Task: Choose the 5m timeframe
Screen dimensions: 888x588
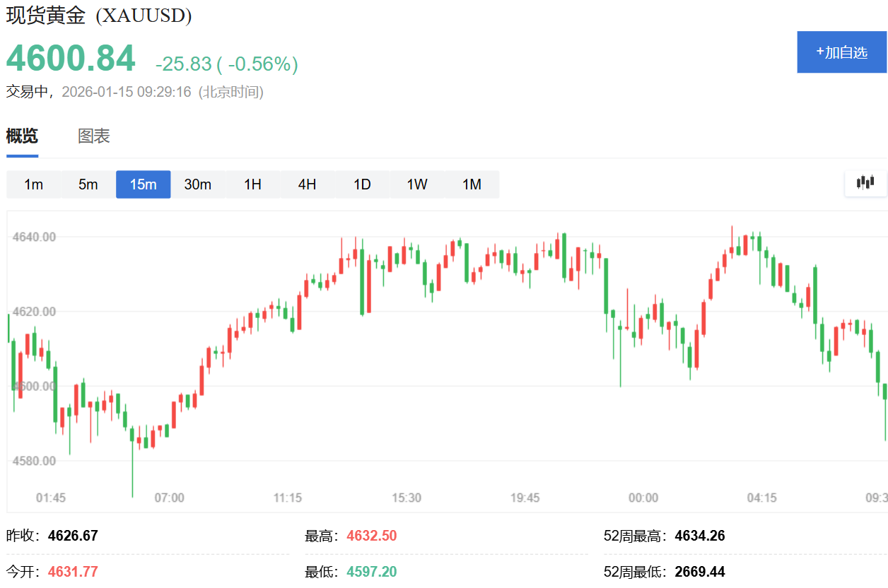Action: (88, 184)
